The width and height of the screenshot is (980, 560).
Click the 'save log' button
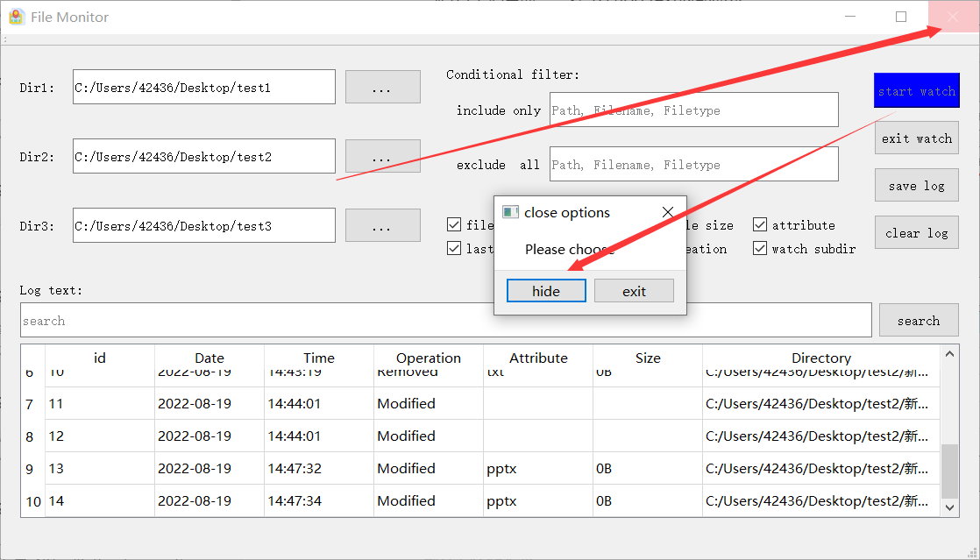point(916,185)
